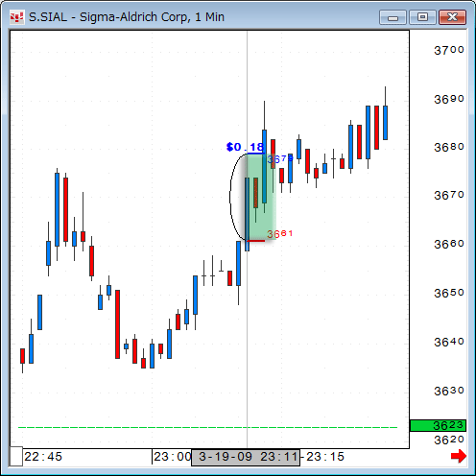
Task: Click the 22:45 time axis label
Action: point(43,457)
